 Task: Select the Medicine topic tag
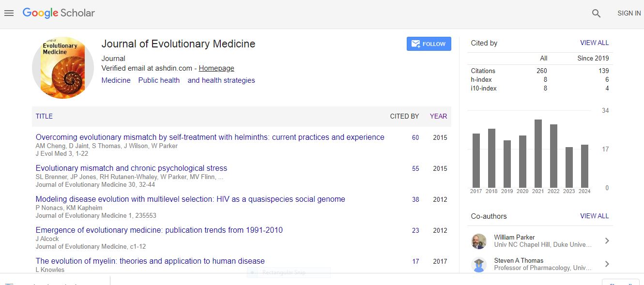(116, 80)
